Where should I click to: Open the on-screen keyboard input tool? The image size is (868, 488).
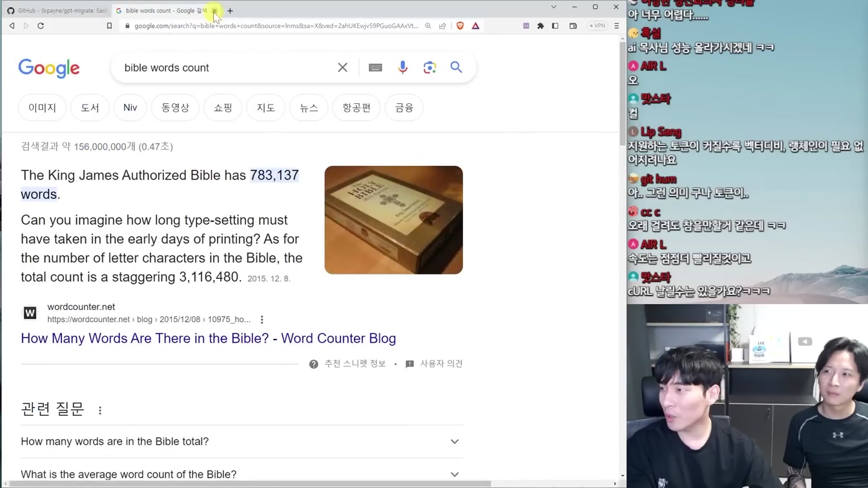[375, 68]
